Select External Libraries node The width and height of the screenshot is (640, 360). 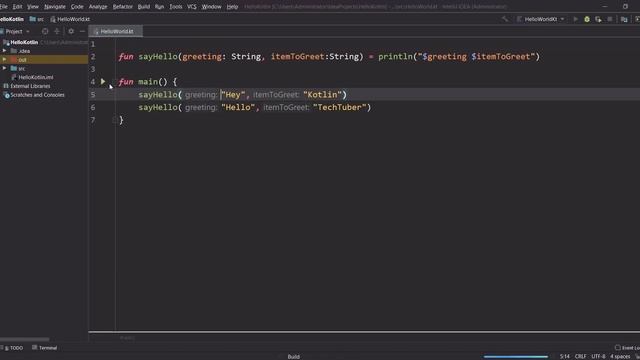coord(30,86)
